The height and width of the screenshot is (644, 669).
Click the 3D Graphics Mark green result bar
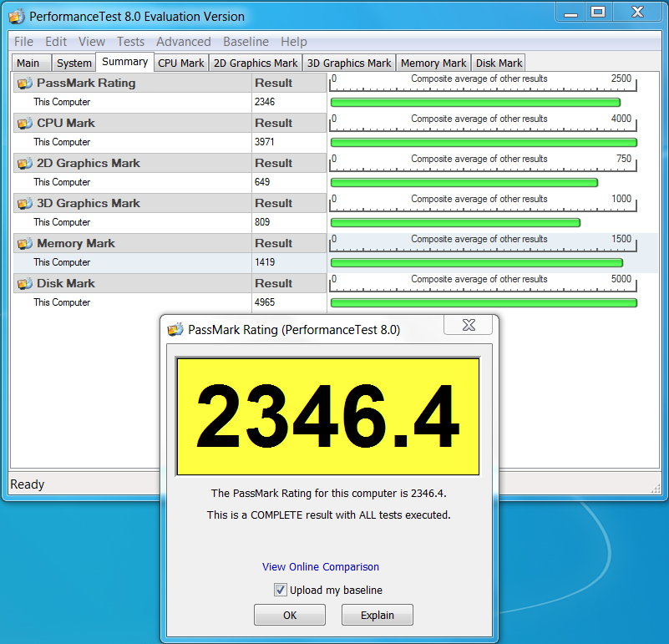455,223
